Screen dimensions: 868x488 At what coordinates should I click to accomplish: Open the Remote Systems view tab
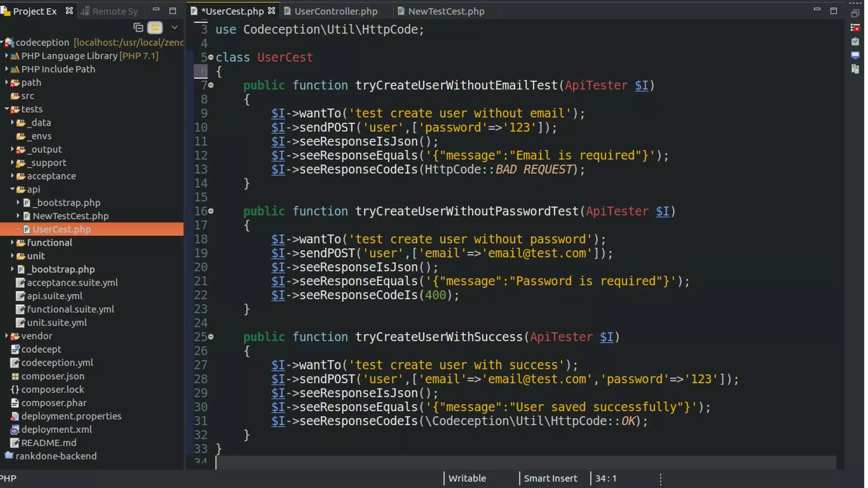(111, 11)
